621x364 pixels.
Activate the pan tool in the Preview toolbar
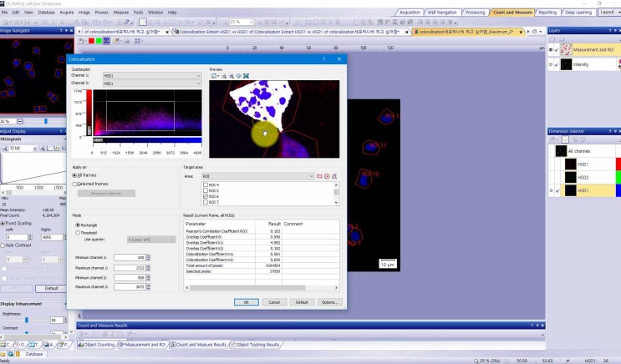238,76
